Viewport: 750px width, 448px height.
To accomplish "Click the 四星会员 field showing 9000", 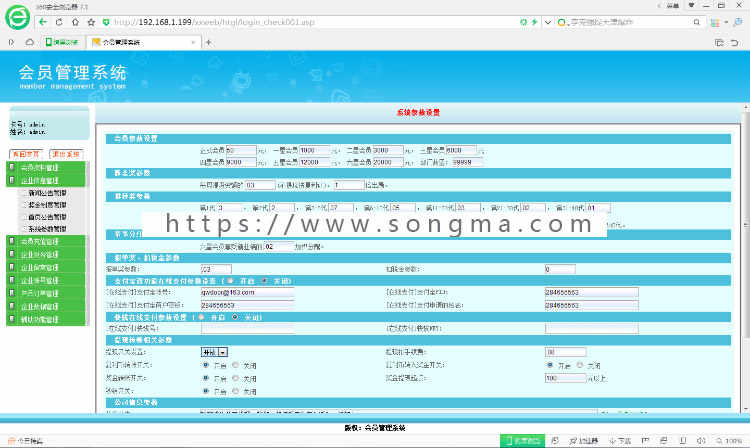I will point(241,162).
